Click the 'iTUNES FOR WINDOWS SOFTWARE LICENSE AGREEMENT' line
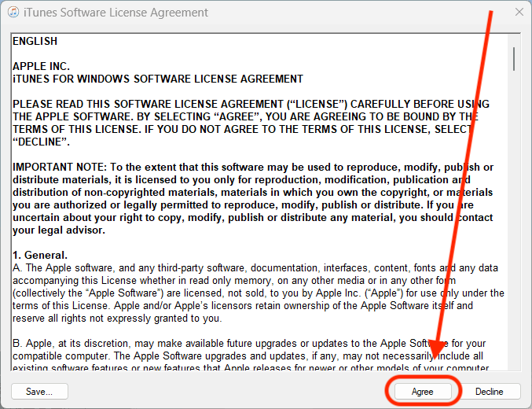The height and width of the screenshot is (409, 532). 157,79
